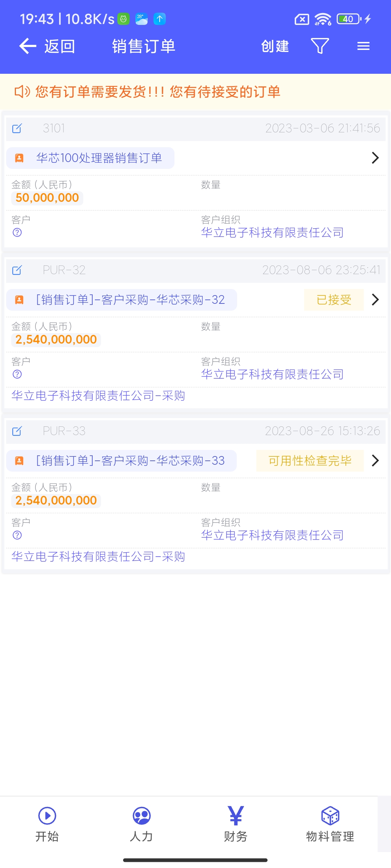Switch to the 人力 tab

(x=142, y=825)
